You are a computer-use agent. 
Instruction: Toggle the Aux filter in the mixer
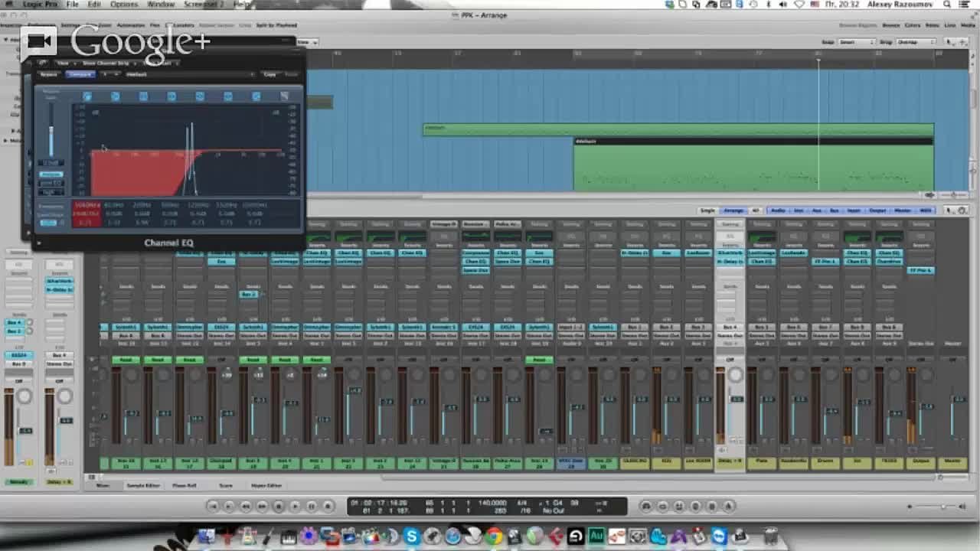(817, 210)
